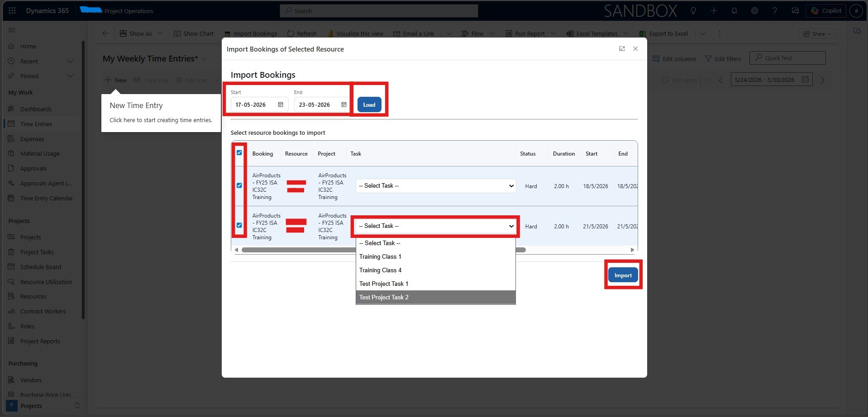The image size is (868, 417).
Task: Collapse Task dropdown for 21/5/2026 booking
Action: point(436,226)
